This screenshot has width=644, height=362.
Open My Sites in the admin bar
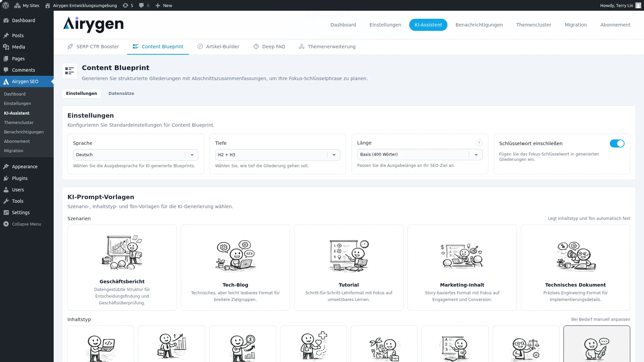point(27,5)
